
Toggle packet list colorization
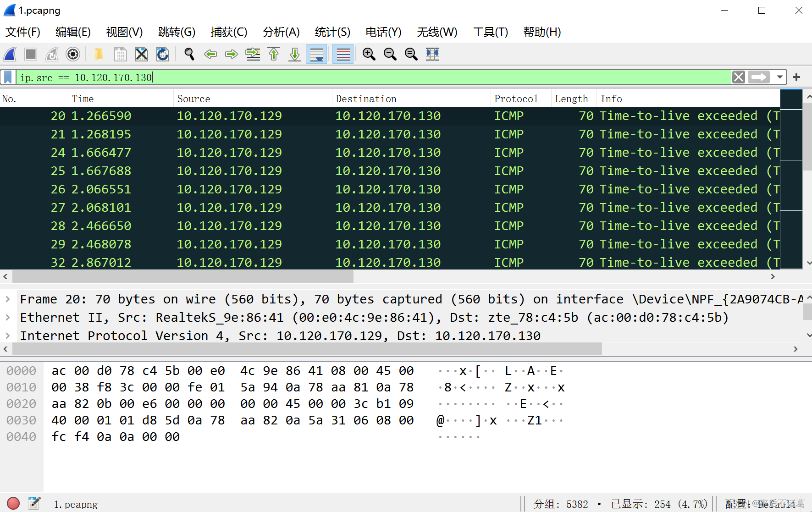(343, 54)
